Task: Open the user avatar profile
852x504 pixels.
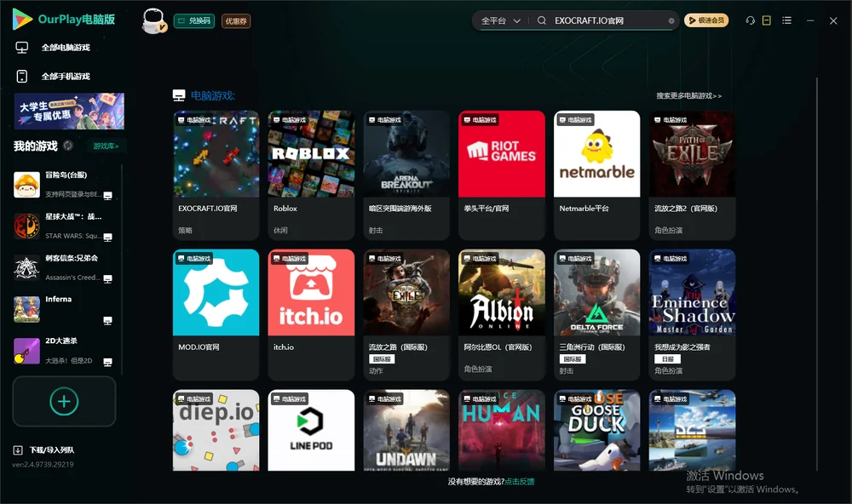Action: [153, 20]
